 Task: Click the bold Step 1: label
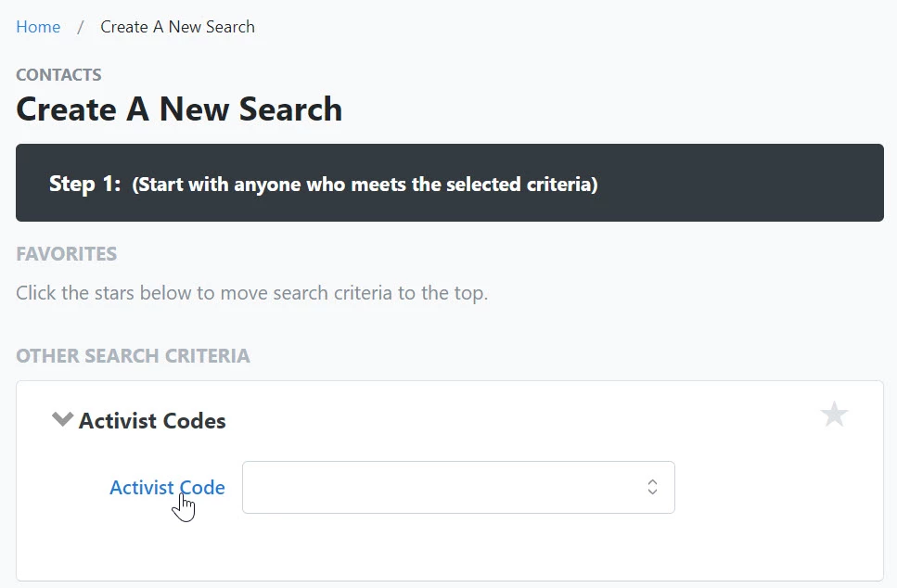(84, 184)
